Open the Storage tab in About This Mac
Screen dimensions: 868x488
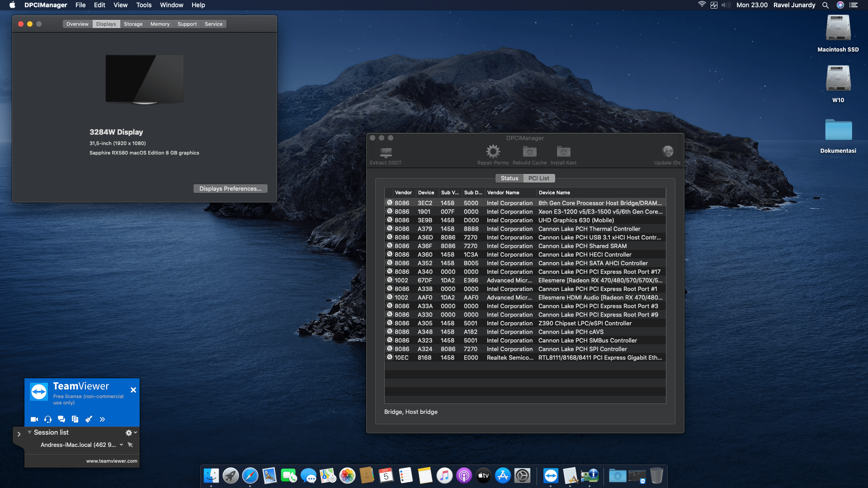133,24
